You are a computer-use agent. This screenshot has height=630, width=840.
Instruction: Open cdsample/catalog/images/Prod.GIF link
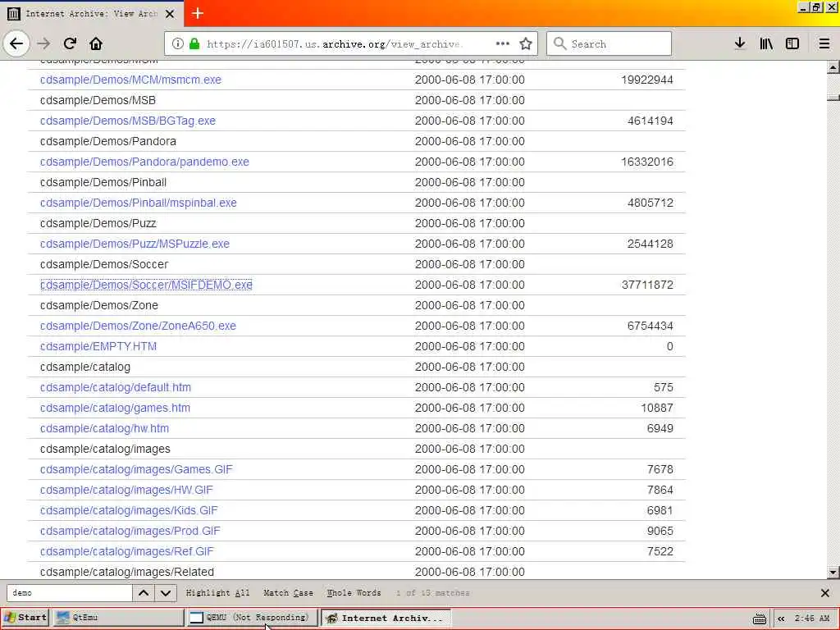click(x=130, y=531)
